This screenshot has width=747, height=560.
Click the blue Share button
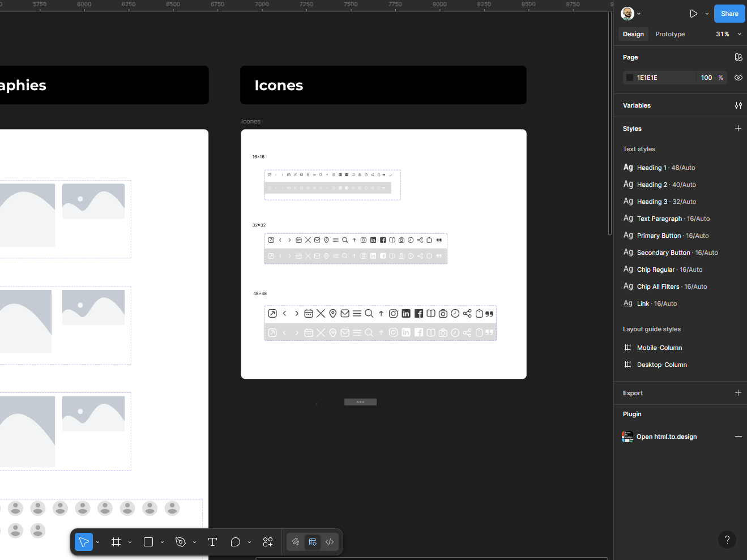point(729,14)
